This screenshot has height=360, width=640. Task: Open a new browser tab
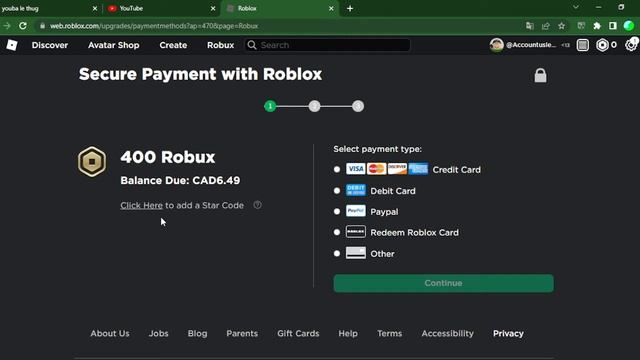coord(350,8)
